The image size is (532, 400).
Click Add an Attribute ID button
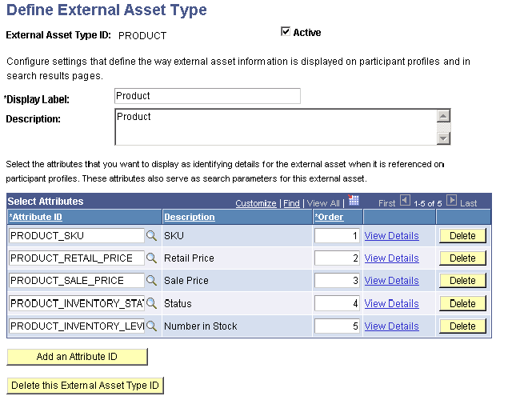click(77, 357)
